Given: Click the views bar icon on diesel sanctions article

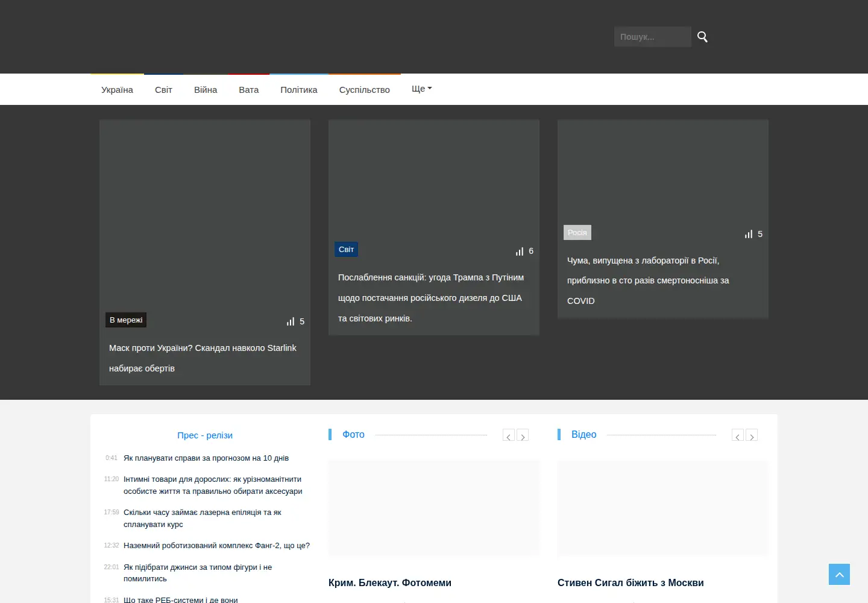Looking at the screenshot, I should pyautogui.click(x=520, y=251).
